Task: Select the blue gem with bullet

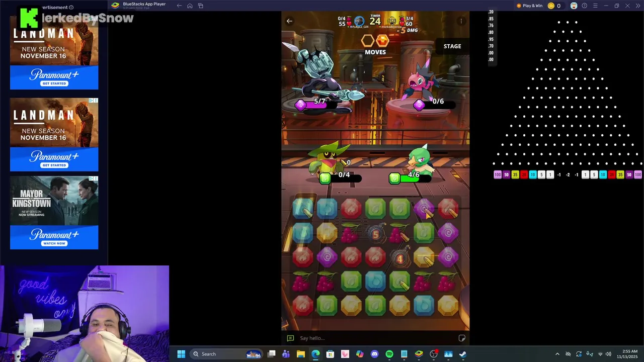Action: point(303,209)
